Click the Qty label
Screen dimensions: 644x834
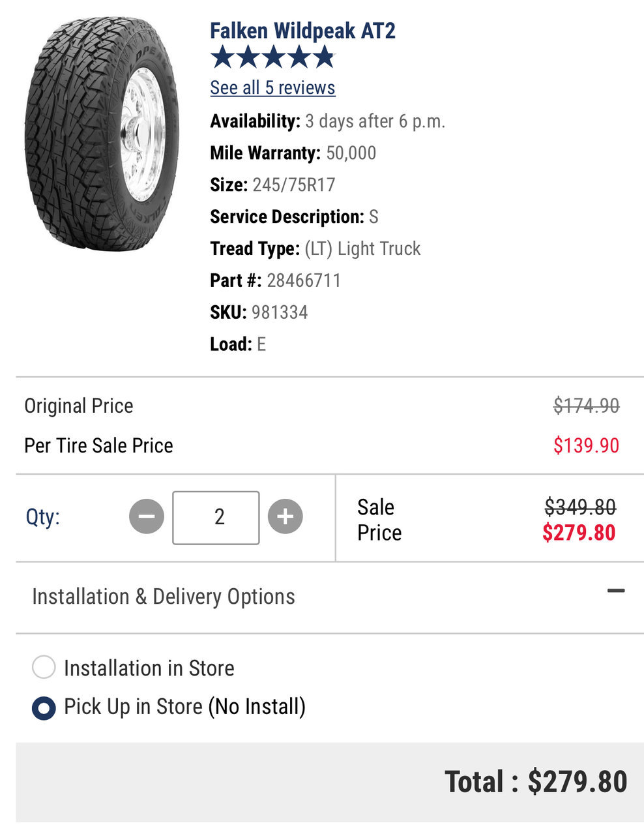[x=42, y=516]
